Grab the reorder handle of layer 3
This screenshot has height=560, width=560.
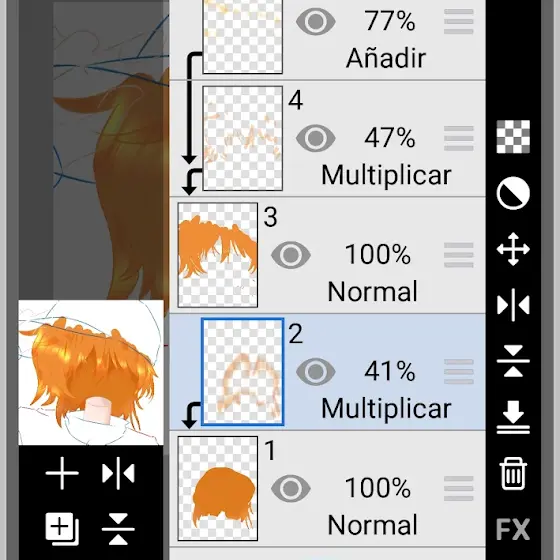(459, 255)
